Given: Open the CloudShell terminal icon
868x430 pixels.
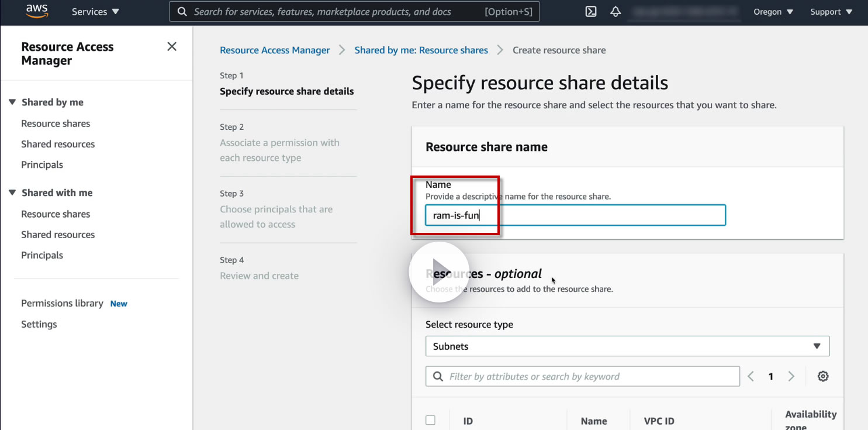Looking at the screenshot, I should pyautogui.click(x=591, y=12).
